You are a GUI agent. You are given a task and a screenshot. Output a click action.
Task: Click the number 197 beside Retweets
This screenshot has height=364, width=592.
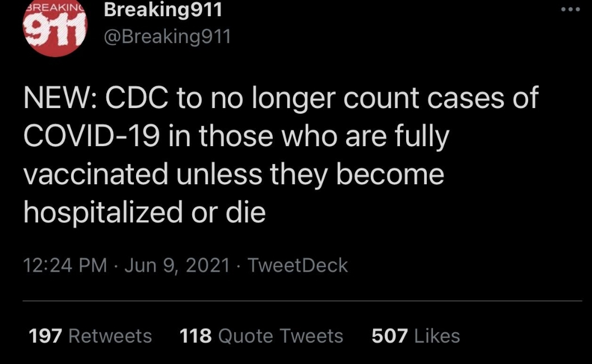(45, 335)
